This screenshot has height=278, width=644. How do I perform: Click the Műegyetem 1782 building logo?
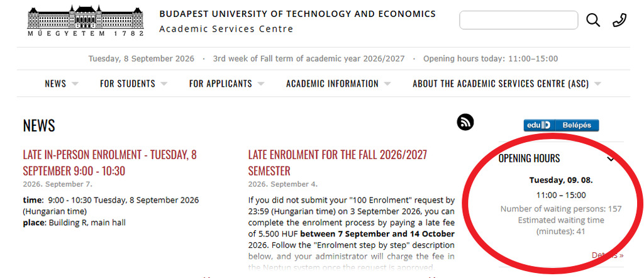click(86, 21)
